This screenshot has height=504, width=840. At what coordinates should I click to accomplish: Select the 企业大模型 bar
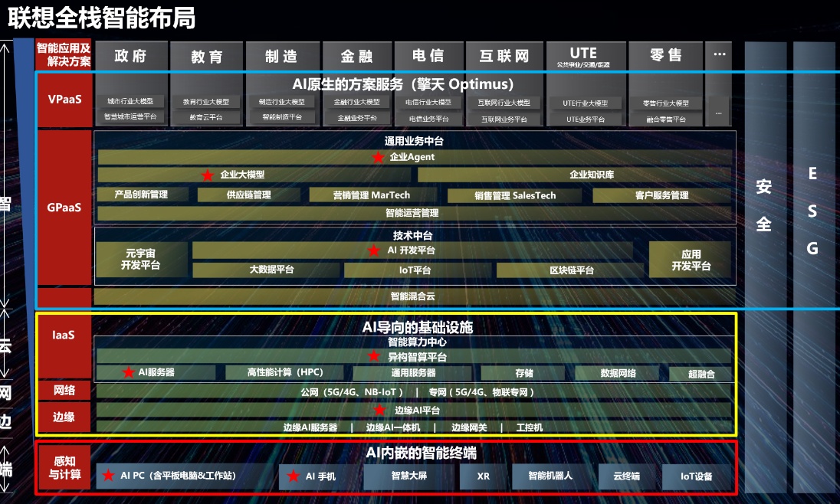(x=254, y=175)
